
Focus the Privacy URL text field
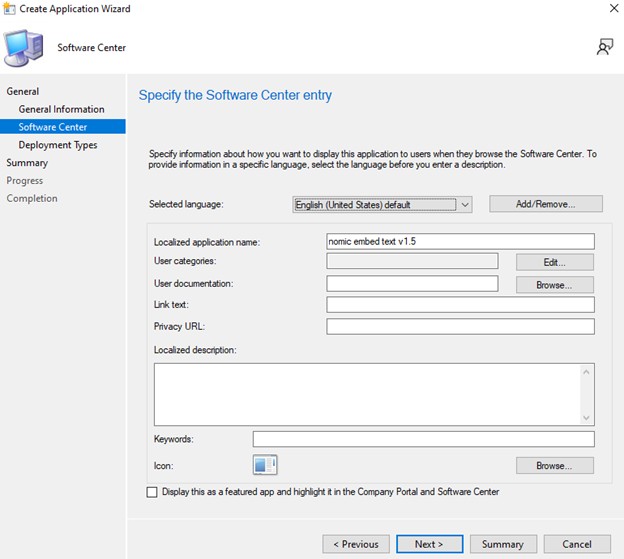tap(460, 326)
